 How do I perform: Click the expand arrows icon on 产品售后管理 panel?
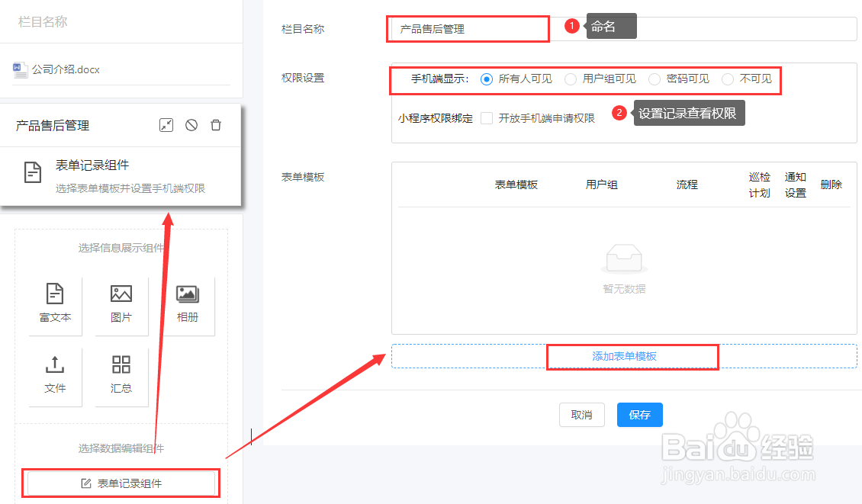tap(166, 125)
